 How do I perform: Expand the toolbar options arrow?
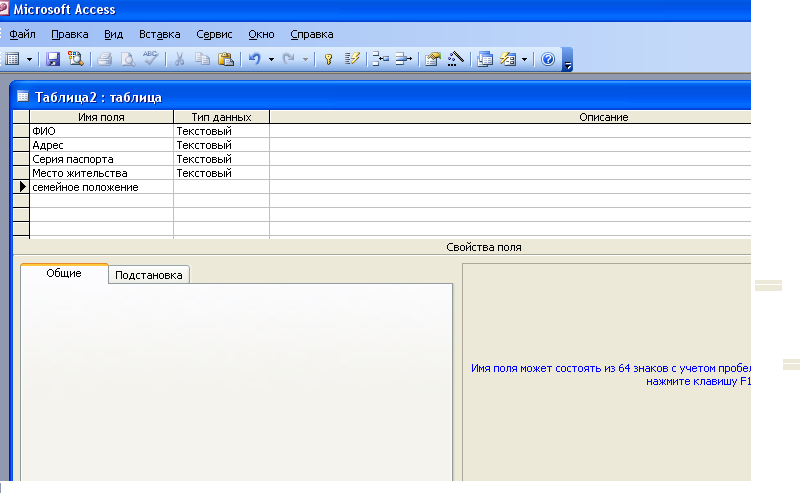point(567,60)
